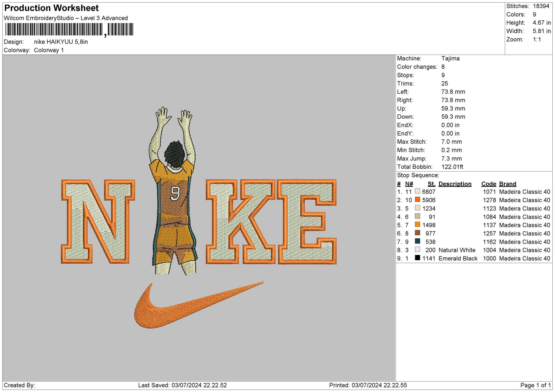Click the Max Stitch value 7.0 mm
This screenshot has height=392, width=555.
pyautogui.click(x=452, y=142)
